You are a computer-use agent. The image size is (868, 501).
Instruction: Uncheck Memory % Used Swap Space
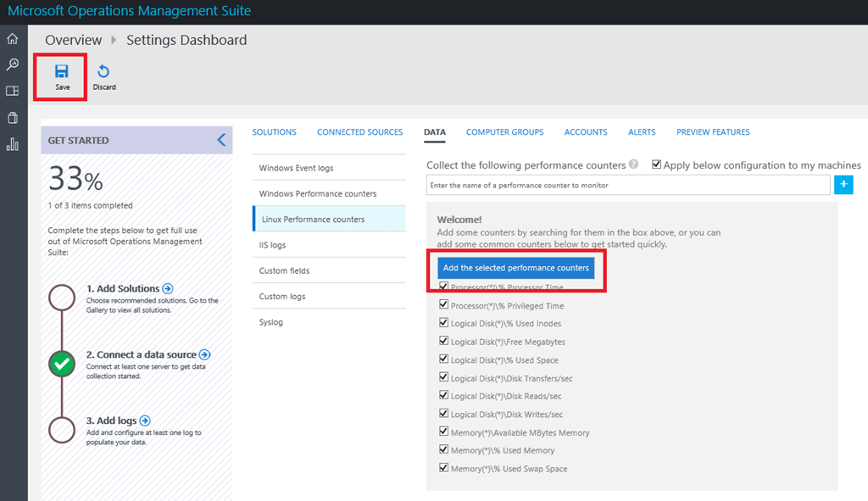point(443,468)
